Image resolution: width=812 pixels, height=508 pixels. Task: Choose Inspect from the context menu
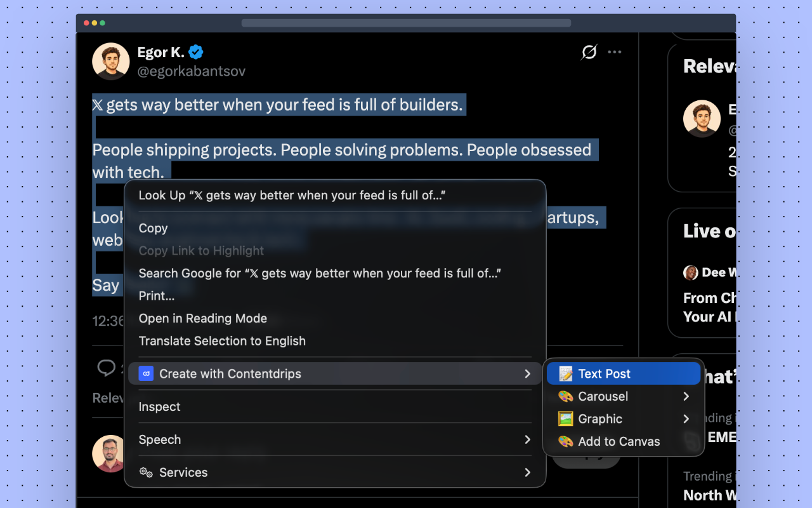(335, 407)
